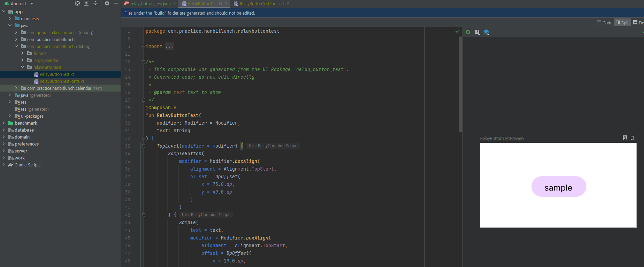Open the preview layers dropdown icon
Viewport: 644px width, 267px height.
[486, 32]
